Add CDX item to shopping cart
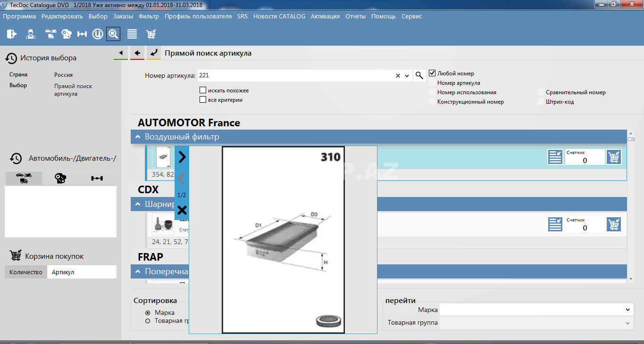The height and width of the screenshot is (344, 644). coord(614,224)
